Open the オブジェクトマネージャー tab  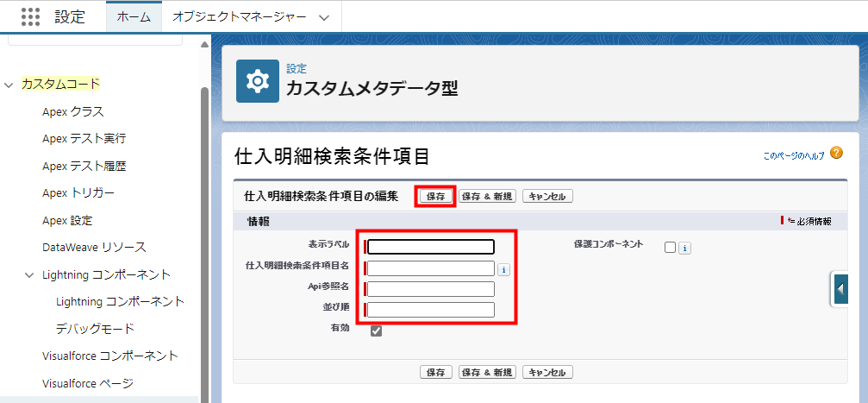239,17
